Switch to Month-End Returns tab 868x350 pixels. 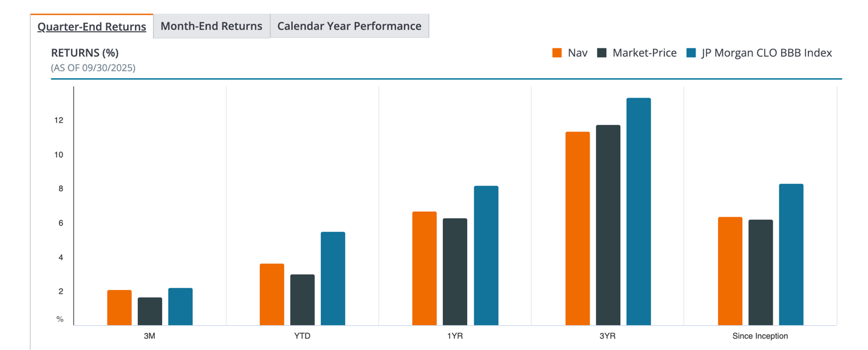pos(211,27)
